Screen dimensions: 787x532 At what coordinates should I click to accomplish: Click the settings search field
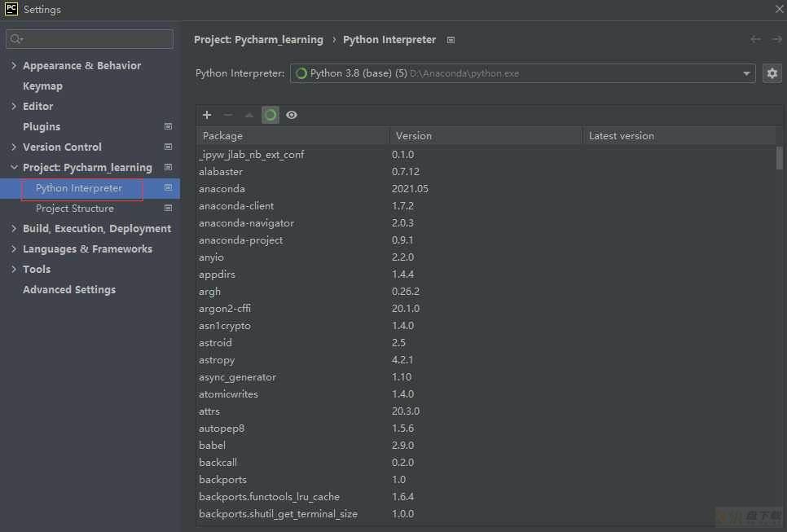coord(90,39)
